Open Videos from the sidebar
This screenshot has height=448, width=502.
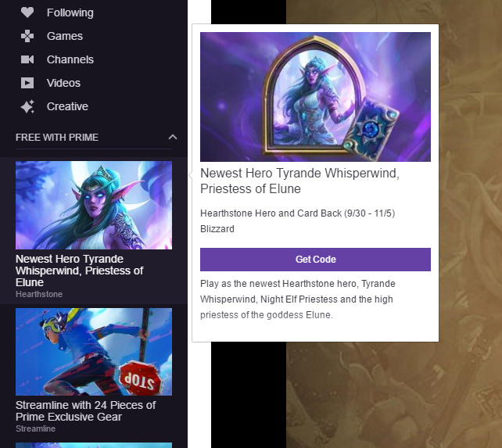pos(63,83)
